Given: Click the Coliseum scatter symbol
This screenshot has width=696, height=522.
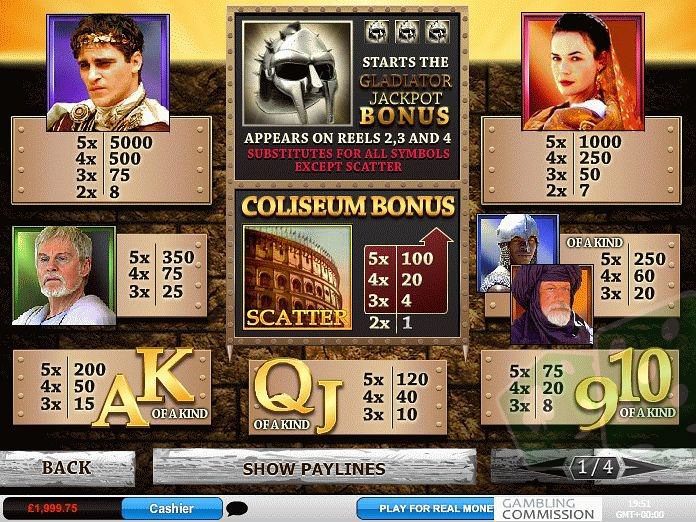Looking at the screenshot, I should pyautogui.click(x=297, y=277).
